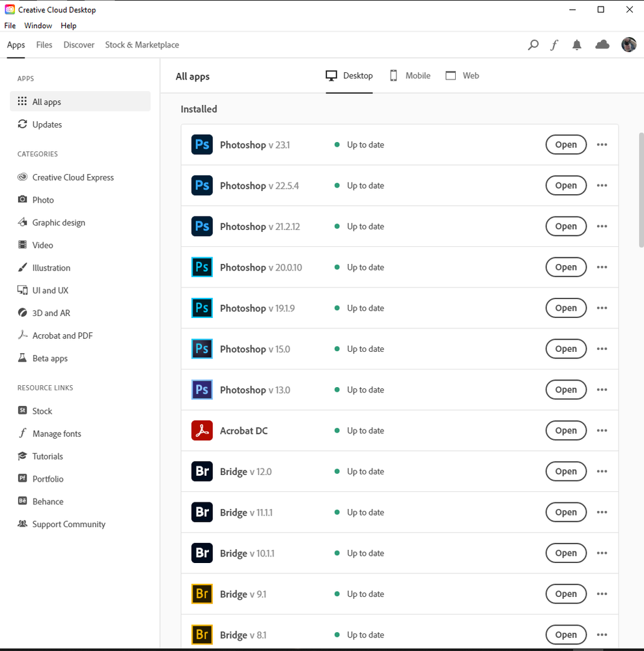Screen dimensions: 644x651
Task: Open more options for Bridge v 9.1
Action: [602, 594]
